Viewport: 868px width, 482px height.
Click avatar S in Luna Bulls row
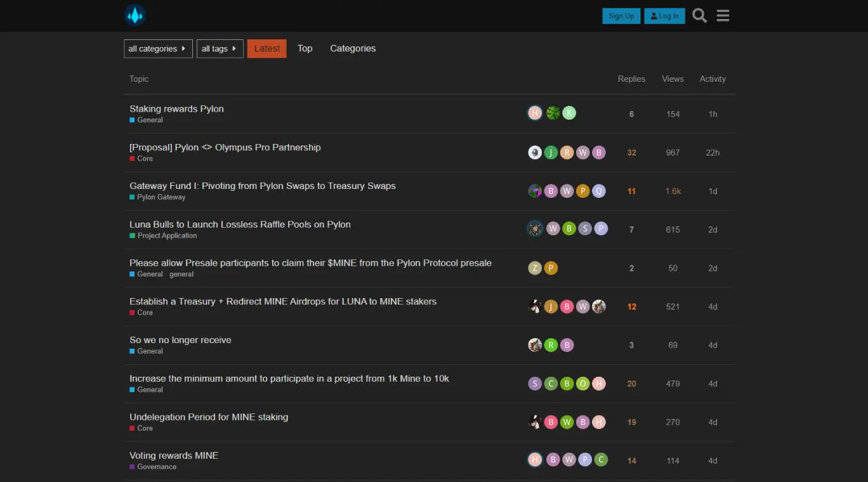[x=585, y=229]
